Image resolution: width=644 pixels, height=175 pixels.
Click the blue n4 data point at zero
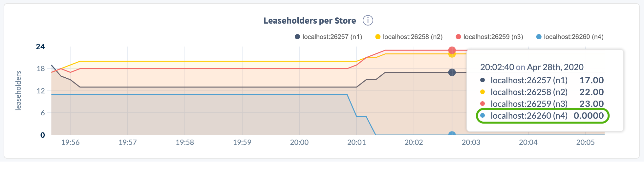click(452, 134)
